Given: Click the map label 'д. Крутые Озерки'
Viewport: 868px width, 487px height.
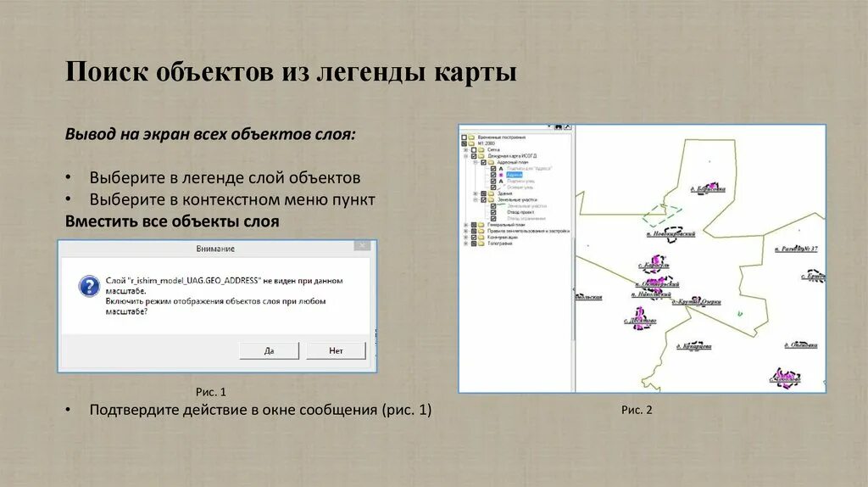Looking at the screenshot, I should [x=697, y=302].
